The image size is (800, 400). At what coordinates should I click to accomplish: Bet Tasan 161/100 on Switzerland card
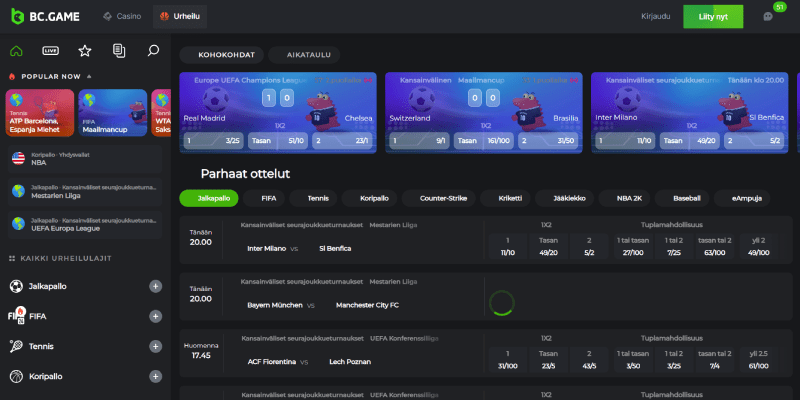484,141
